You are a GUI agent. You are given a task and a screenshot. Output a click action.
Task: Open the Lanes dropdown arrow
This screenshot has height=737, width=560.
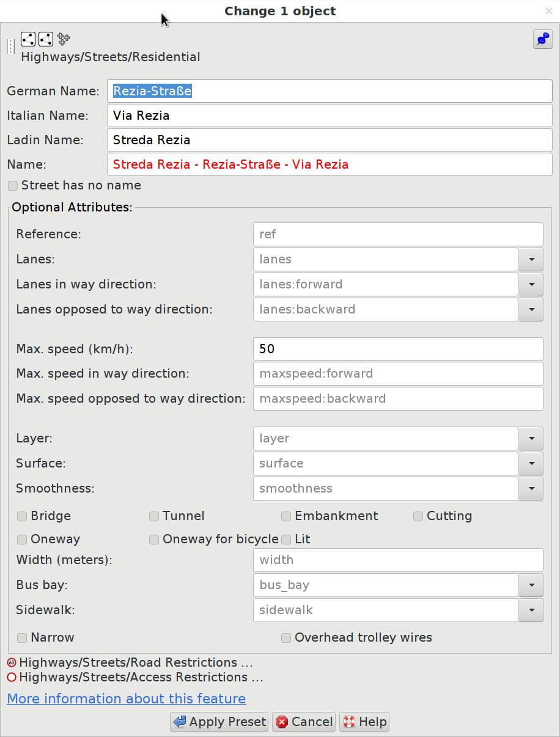[x=531, y=259]
